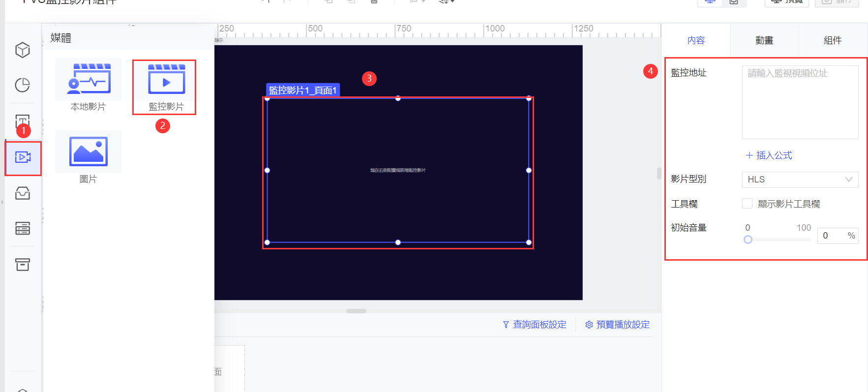
Task: Select the monitoring video component on canvas
Action: click(x=398, y=170)
